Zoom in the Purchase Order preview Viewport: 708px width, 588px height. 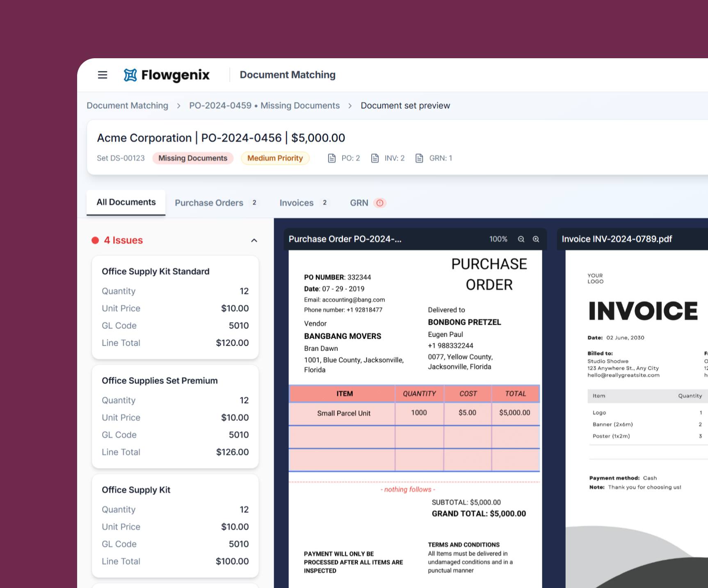tap(536, 239)
